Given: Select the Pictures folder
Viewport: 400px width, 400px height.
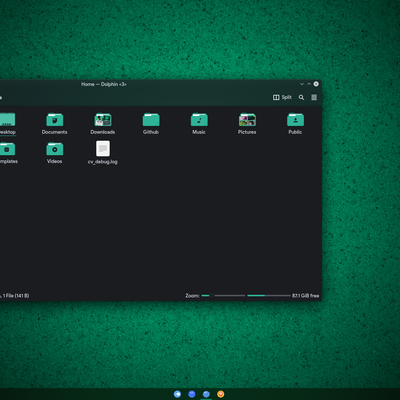Looking at the screenshot, I should click(247, 124).
